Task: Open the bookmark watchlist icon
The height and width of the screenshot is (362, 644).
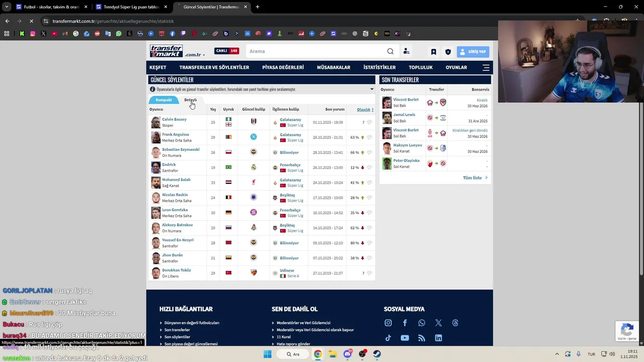Action: [433, 52]
